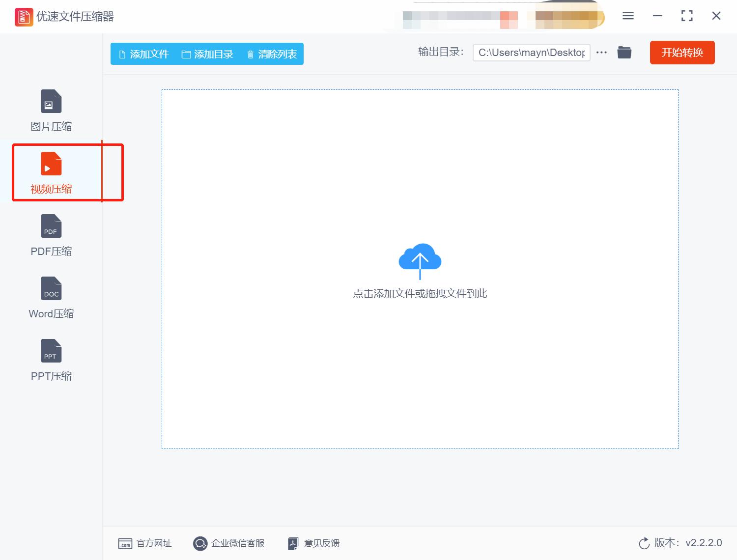Switch to the PDF压缩 tool
The width and height of the screenshot is (737, 560).
pyautogui.click(x=51, y=236)
